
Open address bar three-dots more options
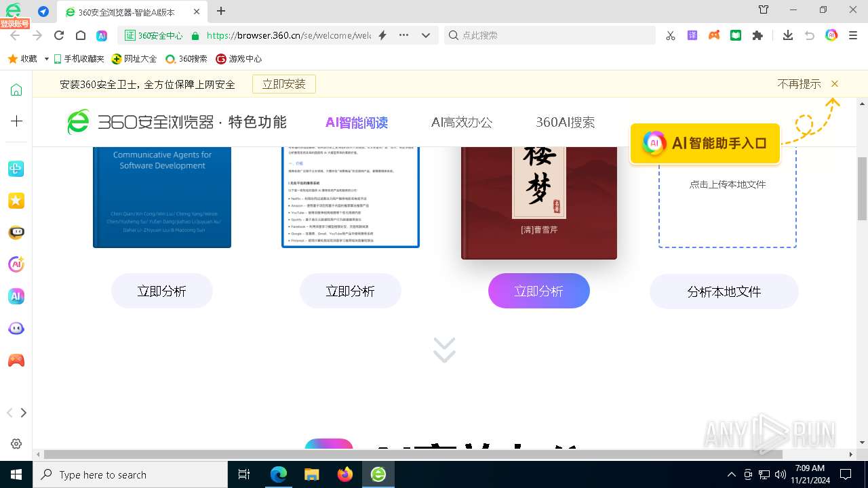(404, 35)
